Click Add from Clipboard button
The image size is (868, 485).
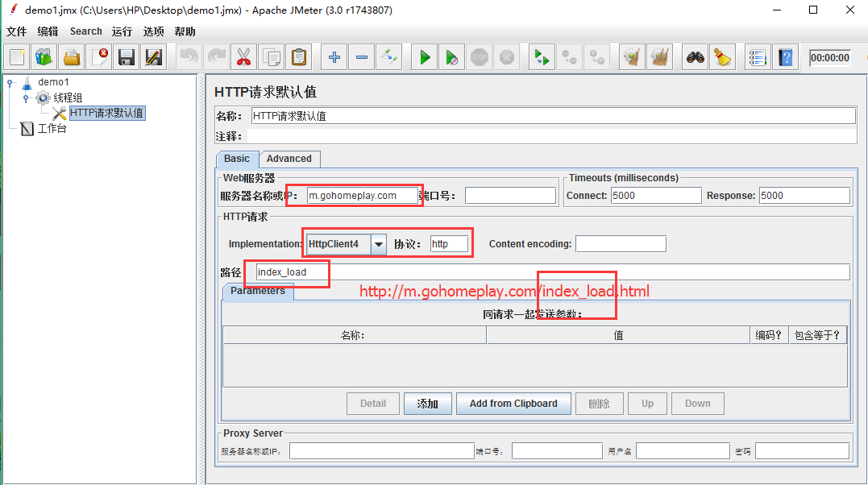point(513,404)
